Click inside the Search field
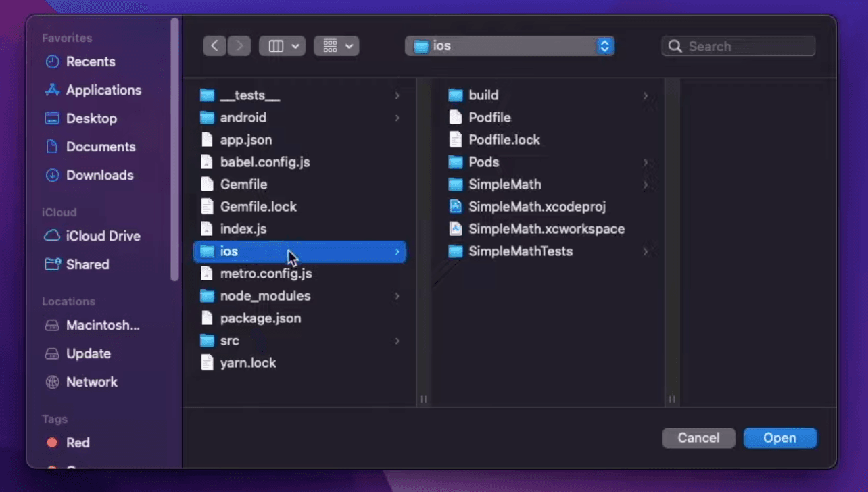The height and width of the screenshot is (492, 868). pyautogui.click(x=738, y=46)
